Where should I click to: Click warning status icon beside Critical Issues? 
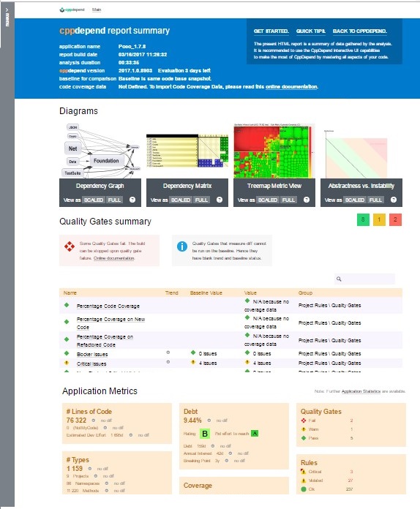[x=67, y=363]
